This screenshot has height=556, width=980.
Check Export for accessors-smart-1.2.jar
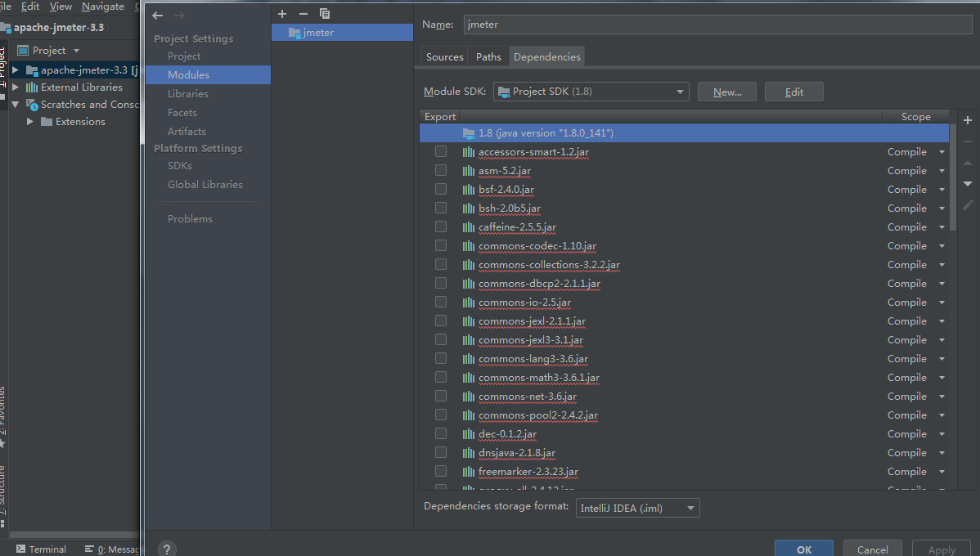pyautogui.click(x=441, y=151)
